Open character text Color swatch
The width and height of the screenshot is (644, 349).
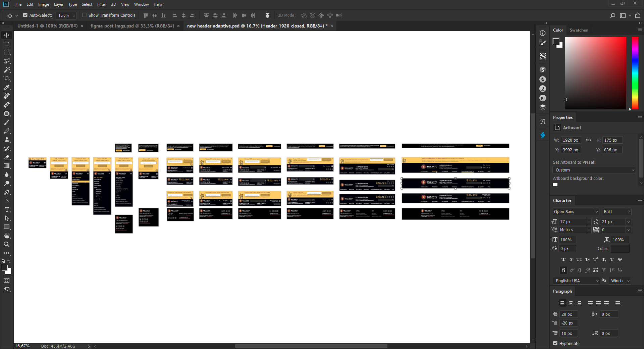pos(620,249)
